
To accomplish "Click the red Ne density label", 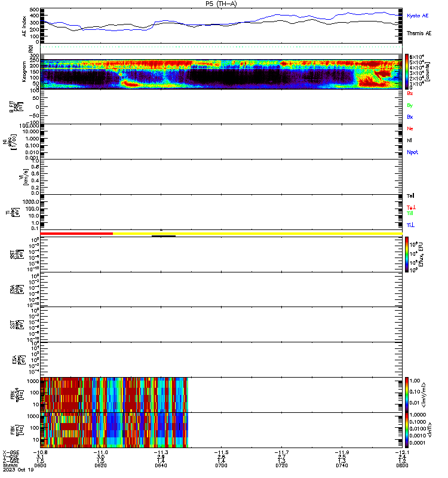I will click(410, 128).
